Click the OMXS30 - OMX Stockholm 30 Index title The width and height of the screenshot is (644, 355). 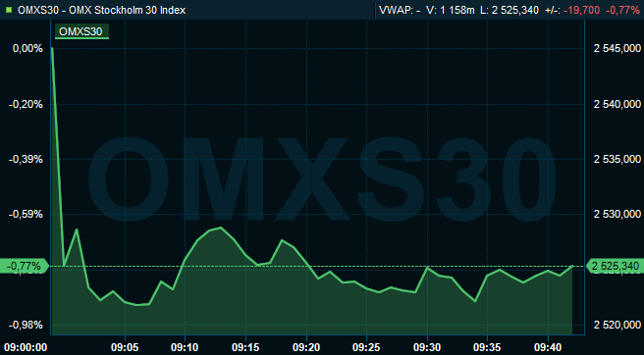click(102, 10)
